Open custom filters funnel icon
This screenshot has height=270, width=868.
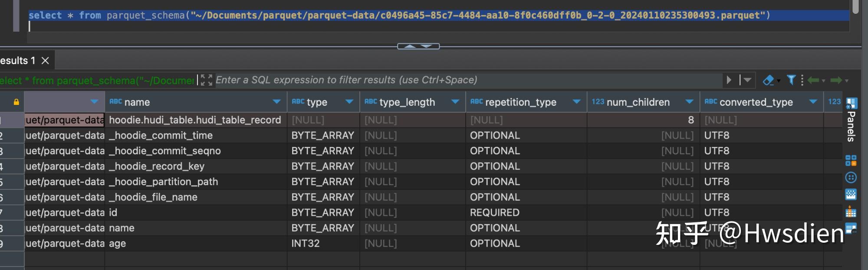791,80
